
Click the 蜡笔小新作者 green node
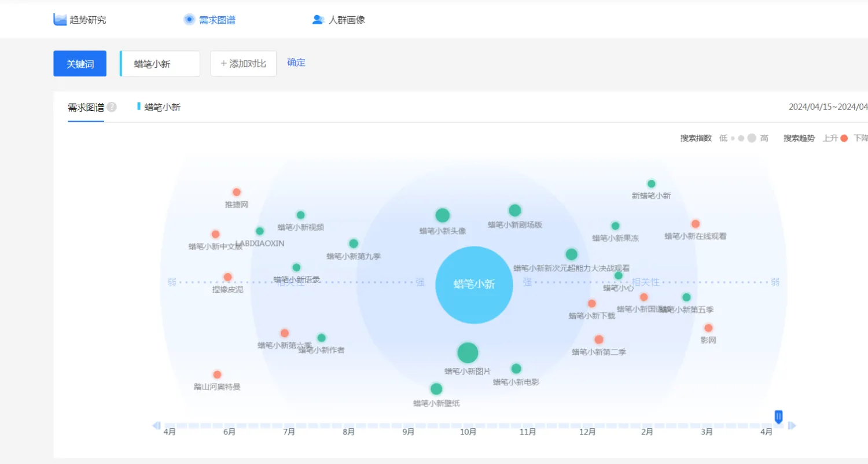322,338
